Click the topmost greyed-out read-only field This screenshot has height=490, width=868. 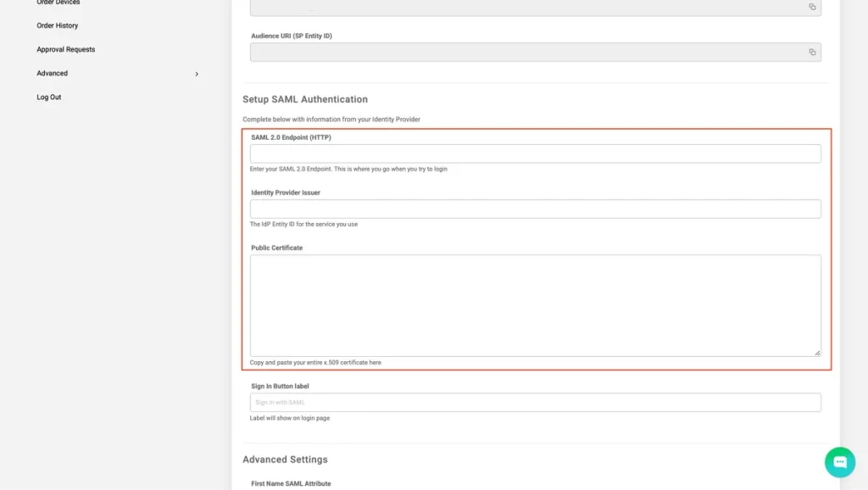[526, 7]
